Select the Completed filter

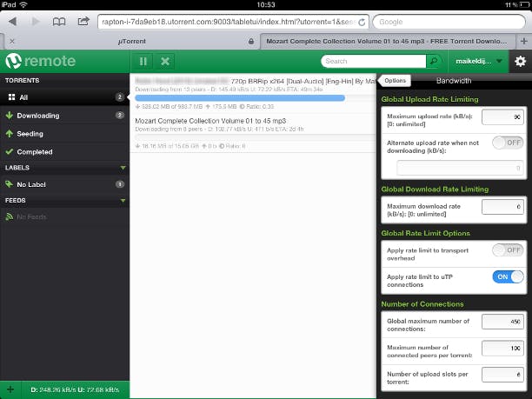click(64, 151)
